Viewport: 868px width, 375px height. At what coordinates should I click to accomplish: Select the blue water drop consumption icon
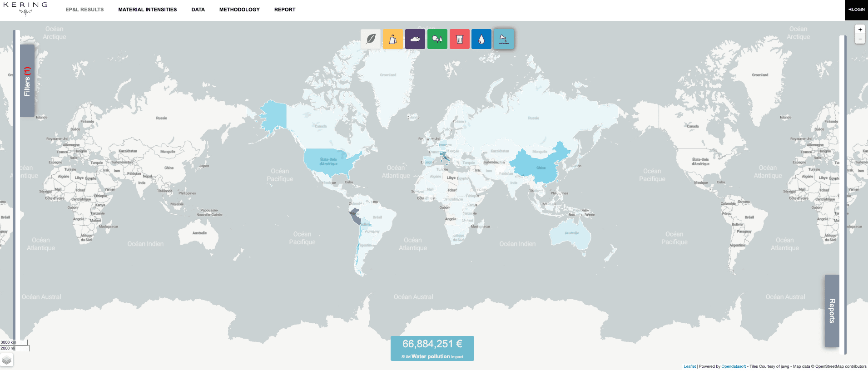pyautogui.click(x=481, y=39)
